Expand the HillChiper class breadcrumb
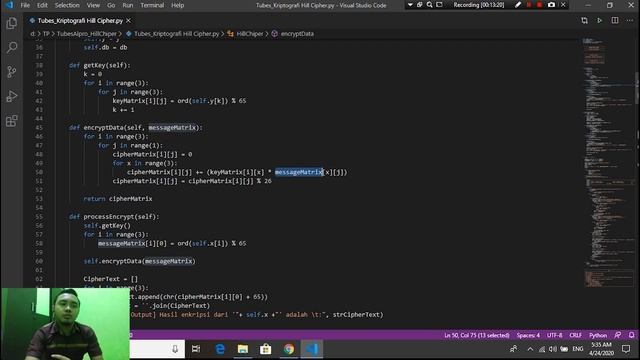Screen dimensions: 640x360 (x=250, y=34)
